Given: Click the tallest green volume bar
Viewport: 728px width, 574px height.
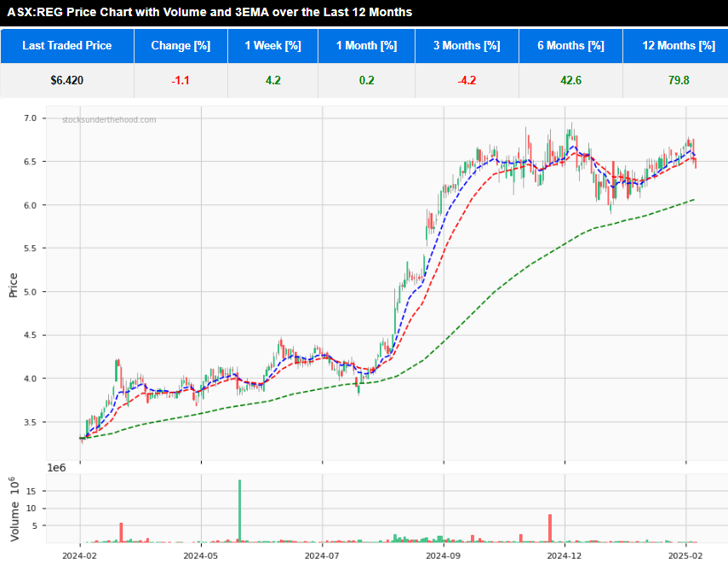Looking at the screenshot, I should coord(239,511).
